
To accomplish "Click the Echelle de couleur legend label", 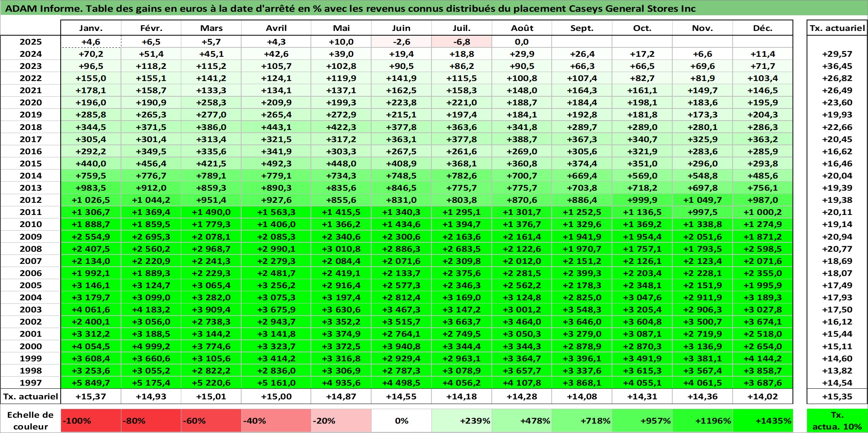I will [31, 421].
